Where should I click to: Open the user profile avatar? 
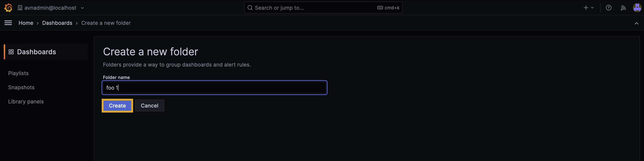pyautogui.click(x=637, y=8)
